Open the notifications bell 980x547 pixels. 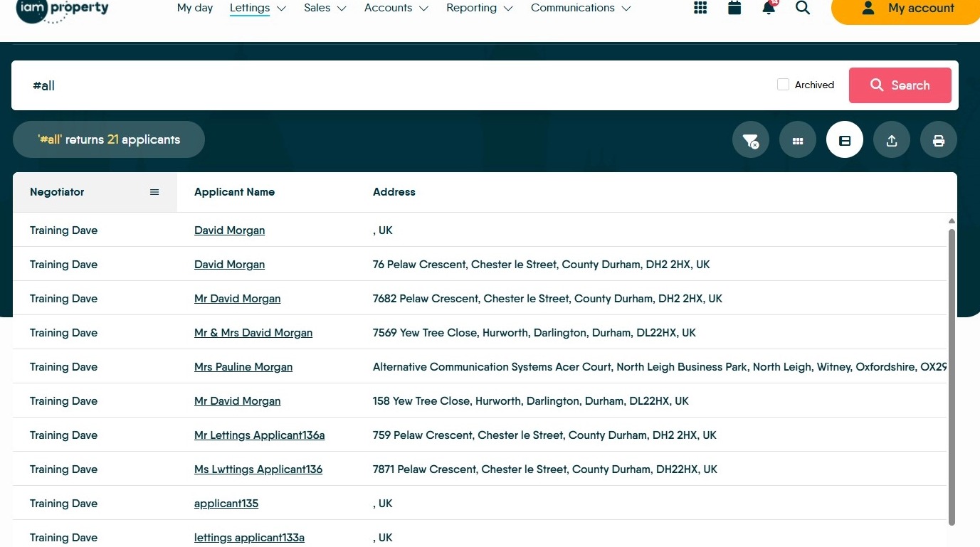(x=769, y=8)
